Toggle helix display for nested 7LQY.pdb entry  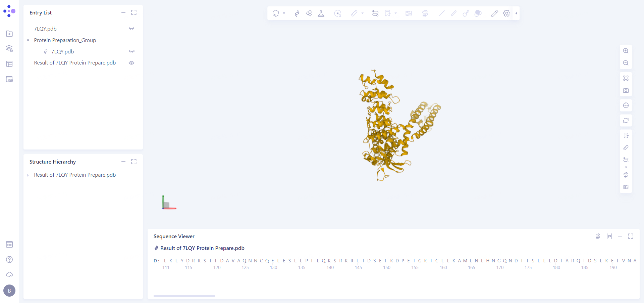pyautogui.click(x=131, y=51)
